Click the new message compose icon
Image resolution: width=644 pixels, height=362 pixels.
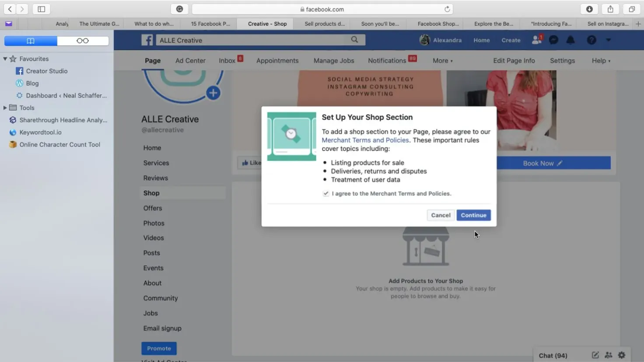[595, 355]
